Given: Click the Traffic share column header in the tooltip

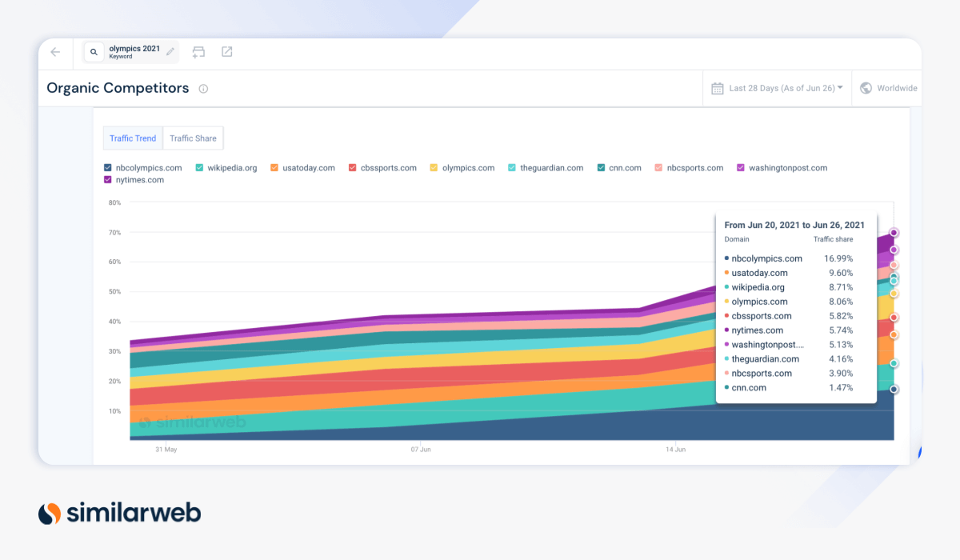Looking at the screenshot, I should coord(834,239).
